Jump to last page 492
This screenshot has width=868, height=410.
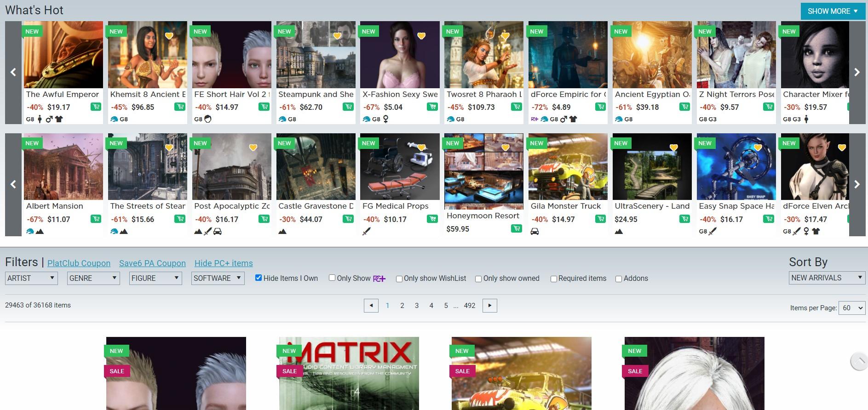[469, 306]
